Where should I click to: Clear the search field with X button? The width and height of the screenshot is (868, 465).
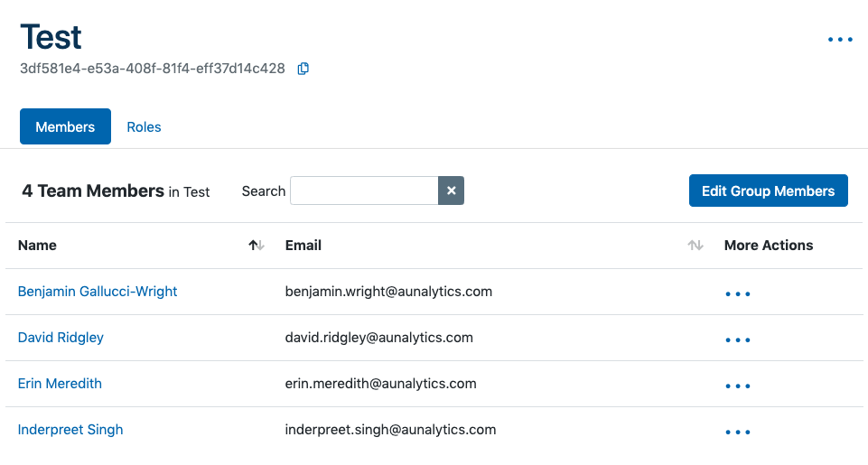pos(451,191)
